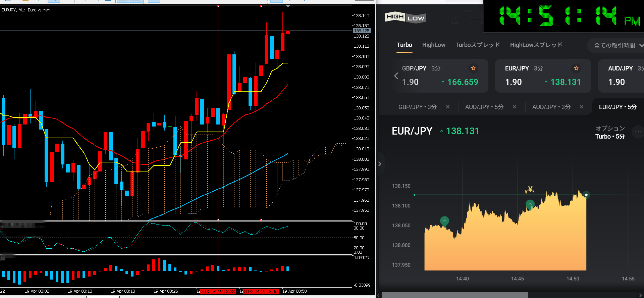Click the horizontal scrollbar thumb
Image resolution: width=644 pixels, height=298 pixels.
[454, 295]
